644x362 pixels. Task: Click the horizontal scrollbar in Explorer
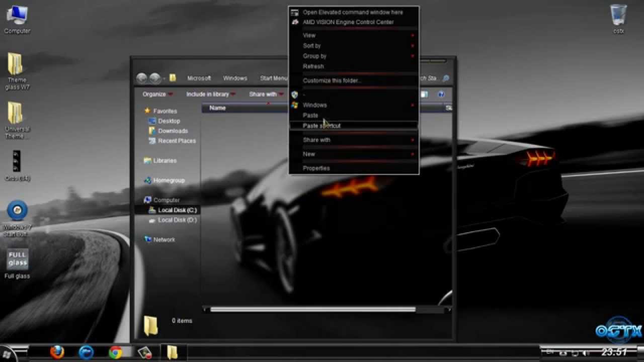(x=312, y=310)
